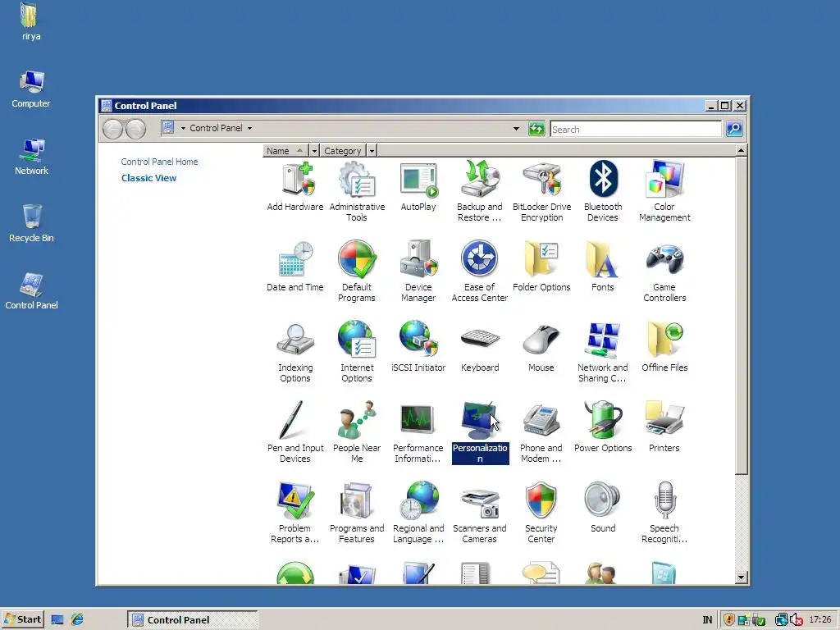Select the Control Panel desktop shortcut

coord(31,291)
